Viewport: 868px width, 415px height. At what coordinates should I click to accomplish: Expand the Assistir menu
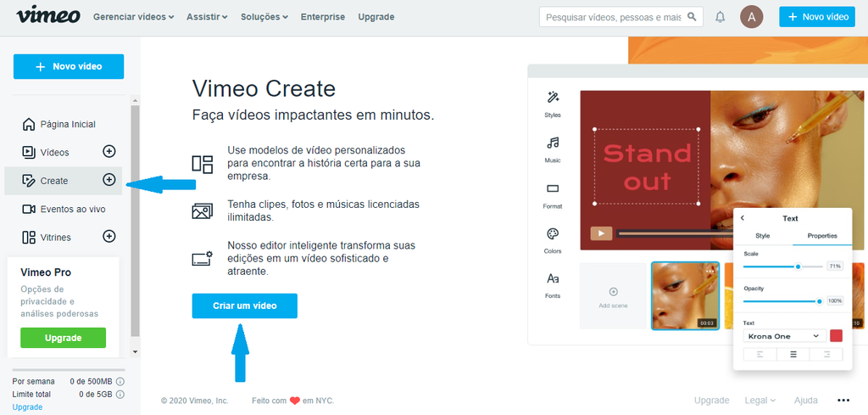click(x=207, y=17)
